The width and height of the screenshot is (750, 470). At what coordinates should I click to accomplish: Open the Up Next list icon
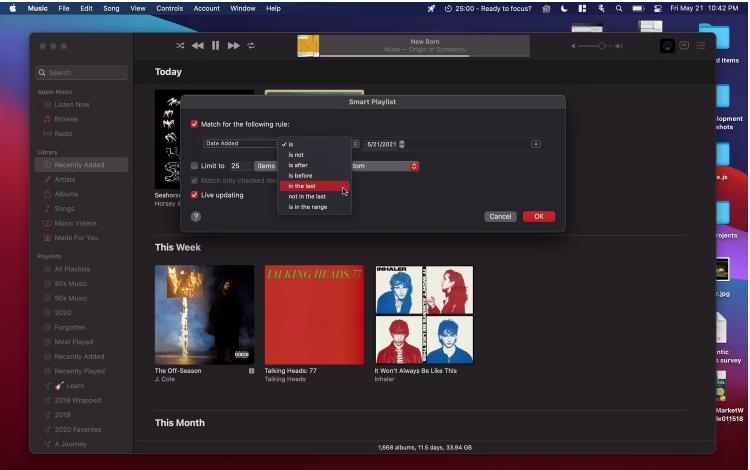click(701, 45)
